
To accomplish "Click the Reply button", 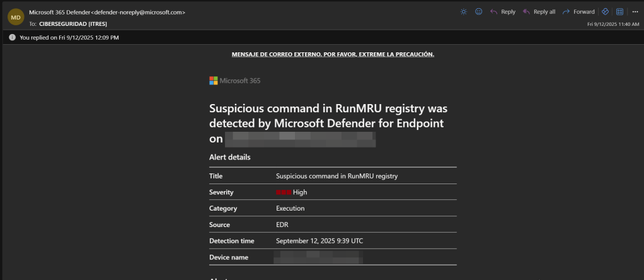I will point(503,11).
